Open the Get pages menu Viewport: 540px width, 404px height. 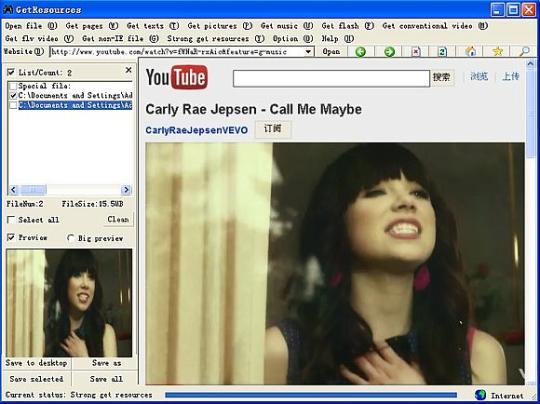point(92,26)
